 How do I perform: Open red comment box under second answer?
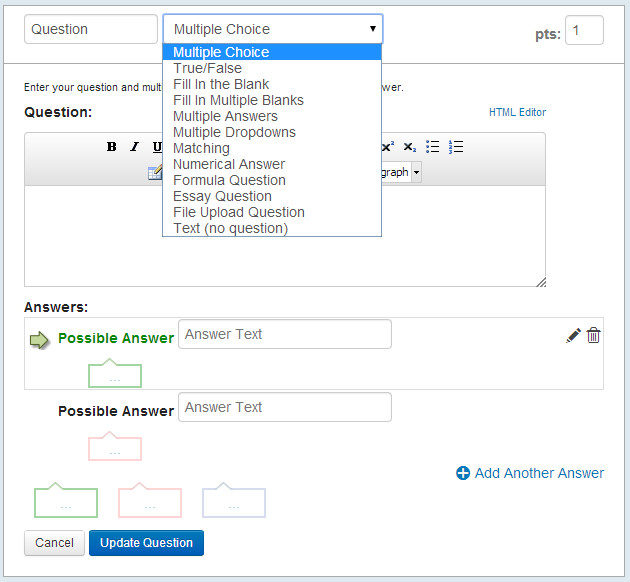tap(115, 446)
